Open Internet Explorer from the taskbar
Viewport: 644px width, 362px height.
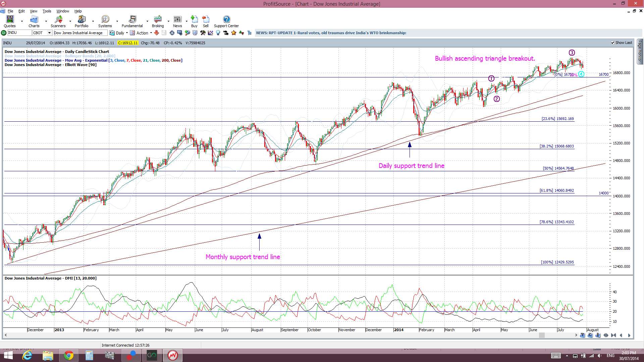coord(27,355)
